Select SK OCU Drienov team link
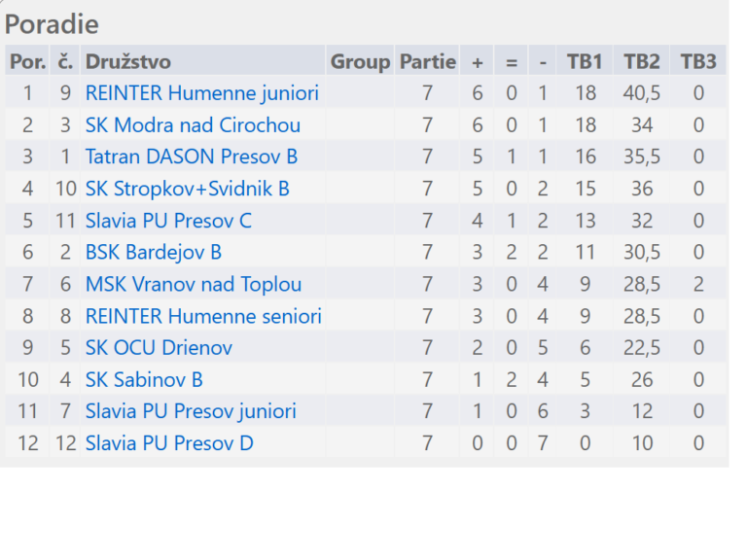Screen dimensions: 747x560 pyautogui.click(x=159, y=348)
